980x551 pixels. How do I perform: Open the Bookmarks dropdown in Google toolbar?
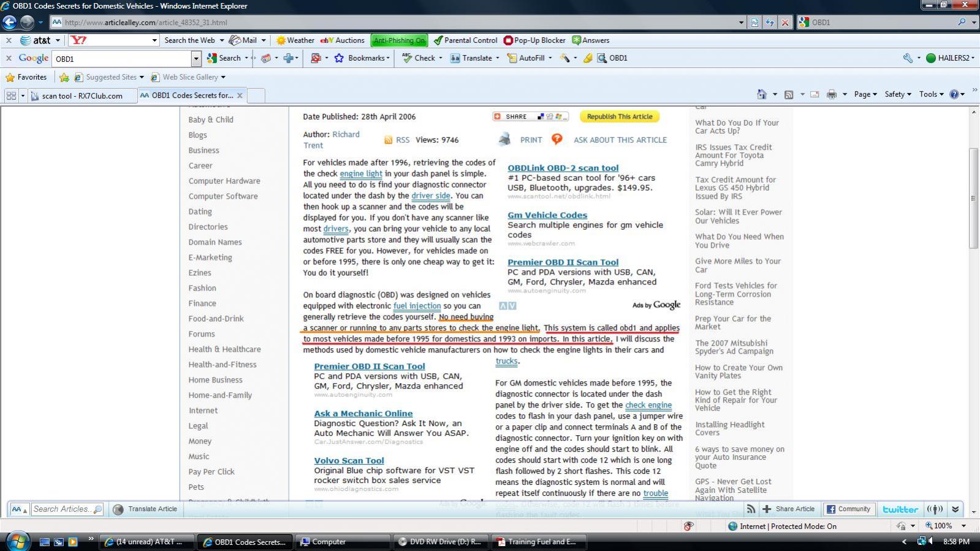point(368,58)
